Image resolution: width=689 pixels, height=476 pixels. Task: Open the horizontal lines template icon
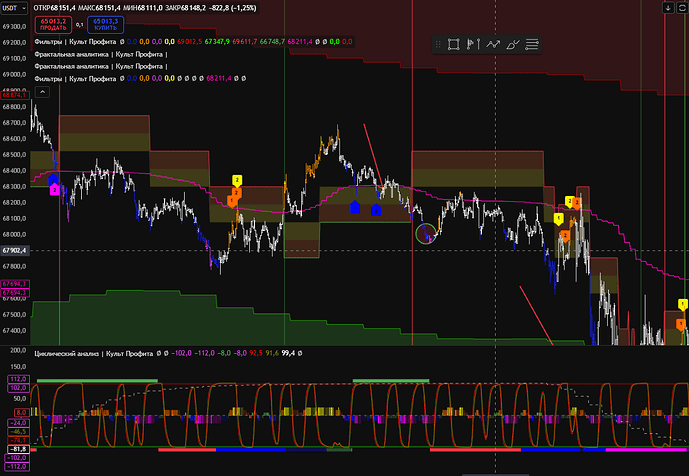532,44
